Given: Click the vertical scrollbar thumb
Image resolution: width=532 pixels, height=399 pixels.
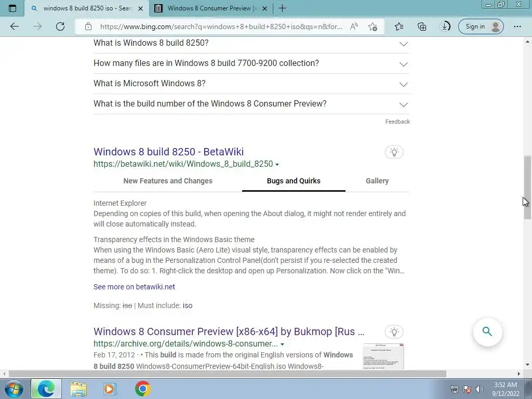Looking at the screenshot, I should point(527,188).
